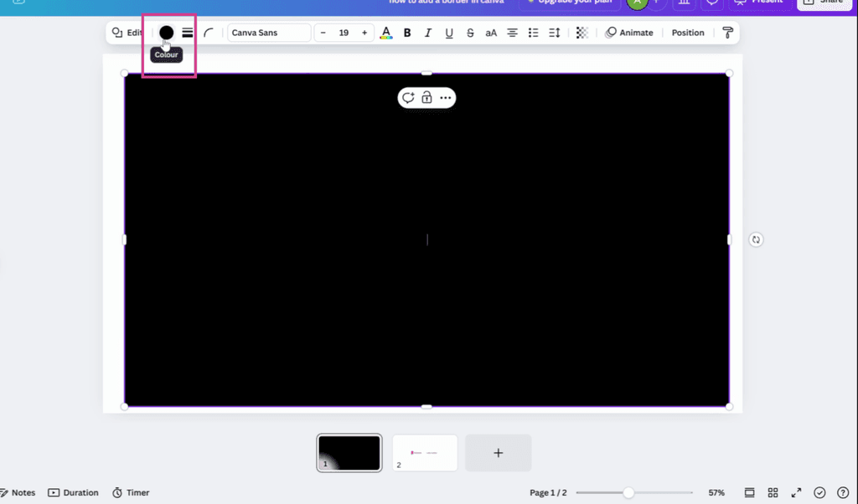The width and height of the screenshot is (858, 504).
Task: Click the Animate icon in the toolbar
Action: pos(611,32)
